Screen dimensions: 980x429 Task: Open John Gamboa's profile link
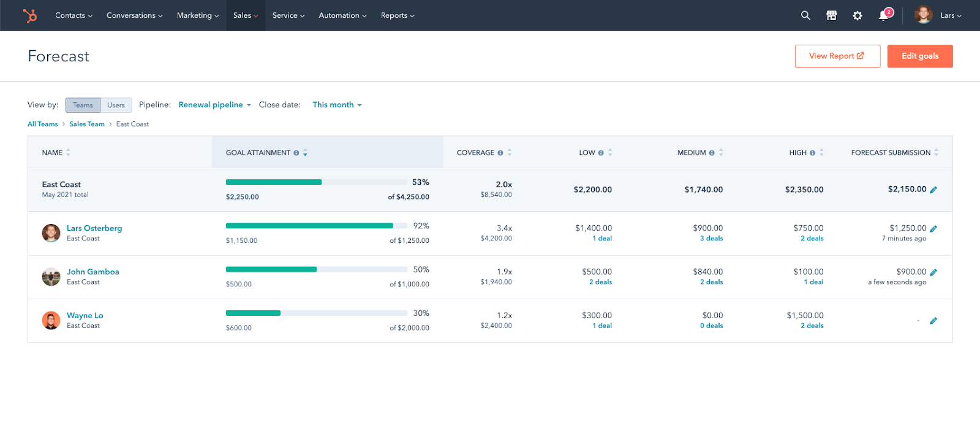[x=92, y=272]
